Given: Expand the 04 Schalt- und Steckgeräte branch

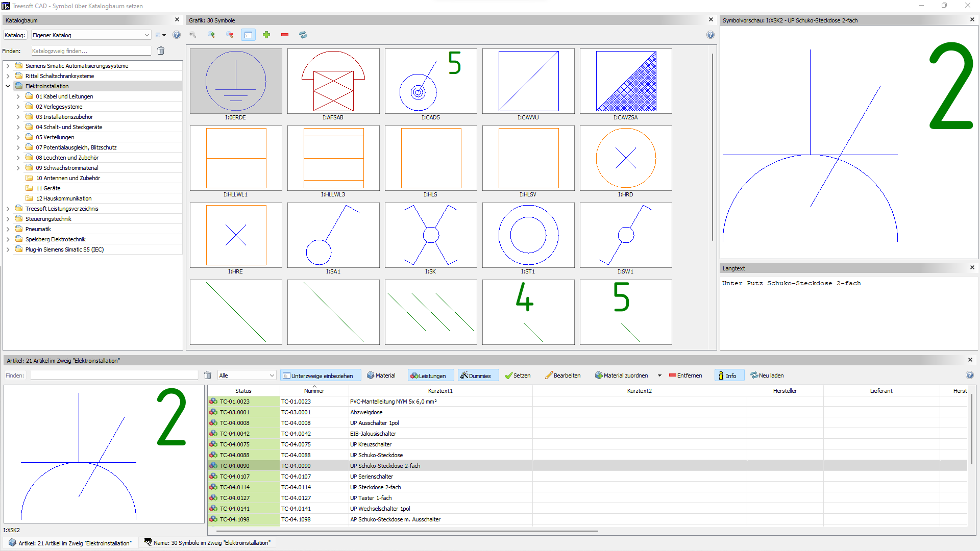Looking at the screenshot, I should click(18, 127).
